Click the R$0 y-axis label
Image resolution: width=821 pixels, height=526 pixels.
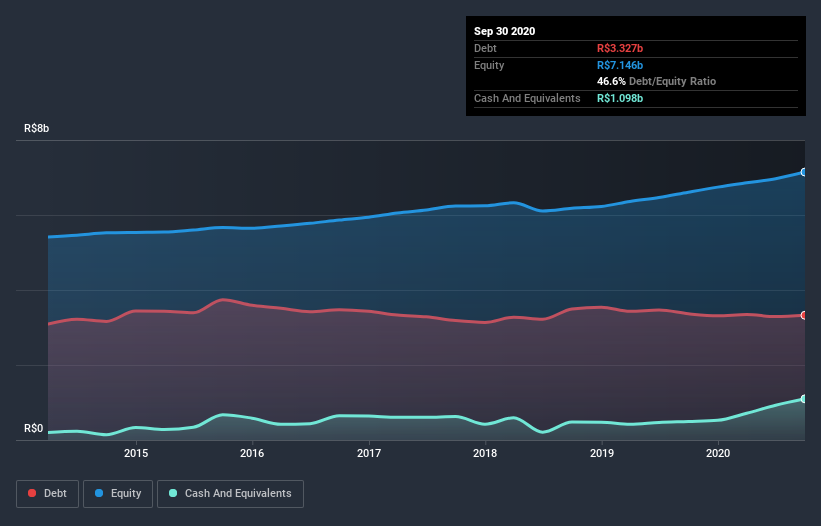pyautogui.click(x=34, y=428)
